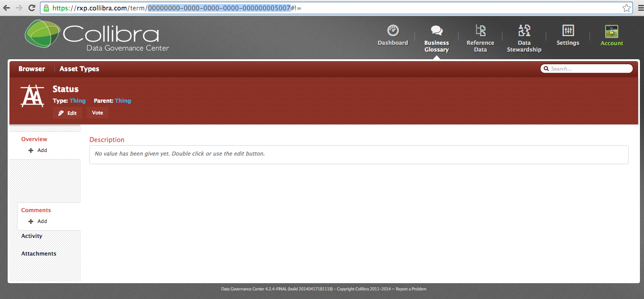
Task: Focus the Search input field
Action: pos(587,69)
